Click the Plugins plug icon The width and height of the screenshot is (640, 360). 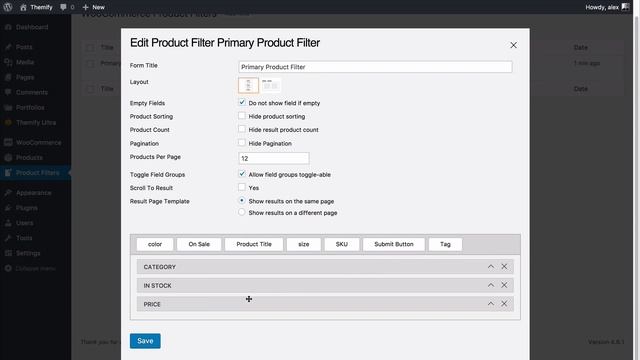[8, 208]
